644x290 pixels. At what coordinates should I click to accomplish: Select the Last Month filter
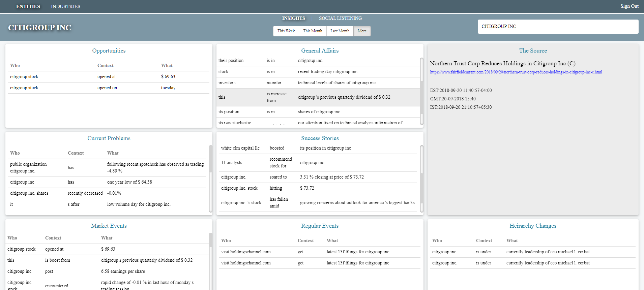pos(340,31)
